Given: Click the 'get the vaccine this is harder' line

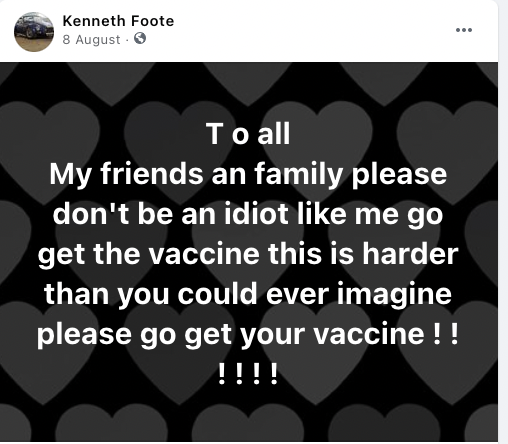Looking at the screenshot, I should coord(248,254).
